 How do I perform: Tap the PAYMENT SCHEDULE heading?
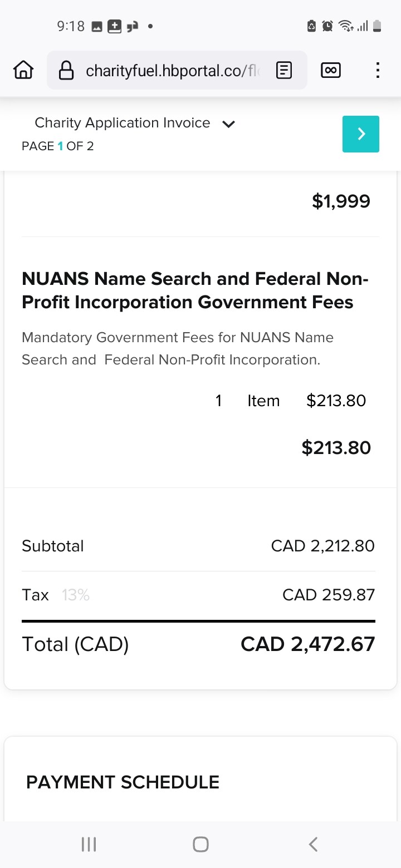(123, 782)
